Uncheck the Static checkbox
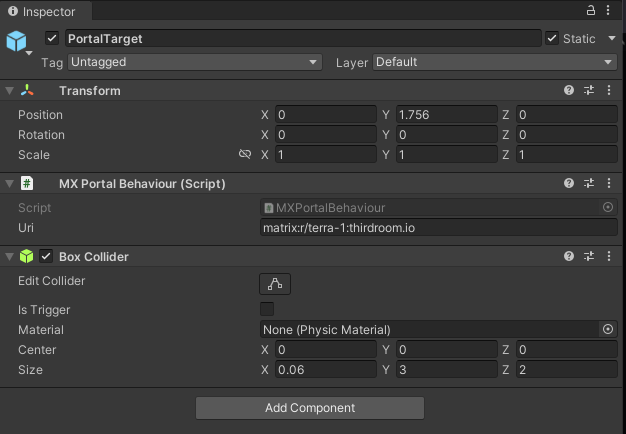 552,39
